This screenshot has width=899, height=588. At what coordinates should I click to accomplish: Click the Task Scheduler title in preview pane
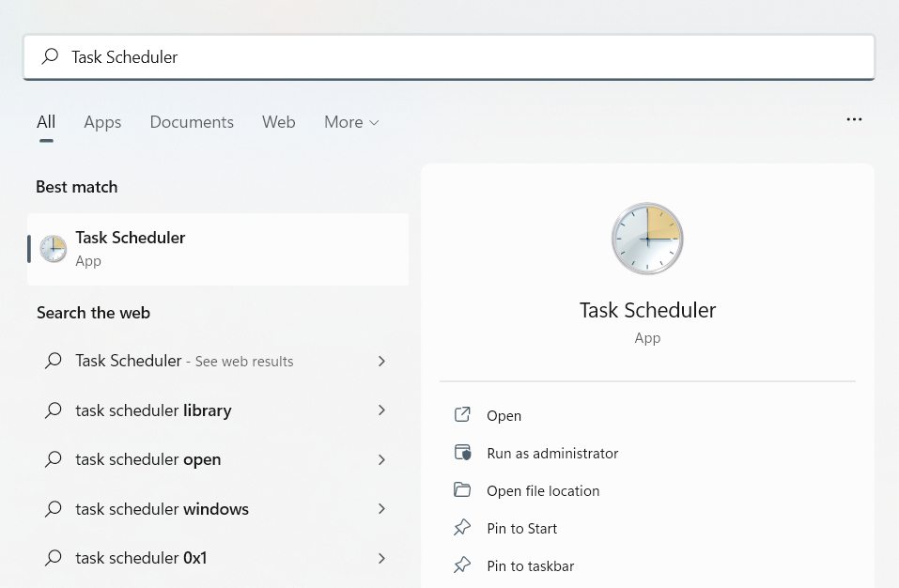pyautogui.click(x=647, y=310)
